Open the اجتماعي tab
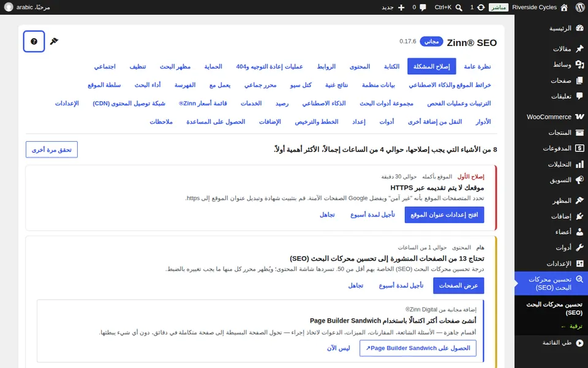This screenshot has width=588, height=368. (x=105, y=66)
